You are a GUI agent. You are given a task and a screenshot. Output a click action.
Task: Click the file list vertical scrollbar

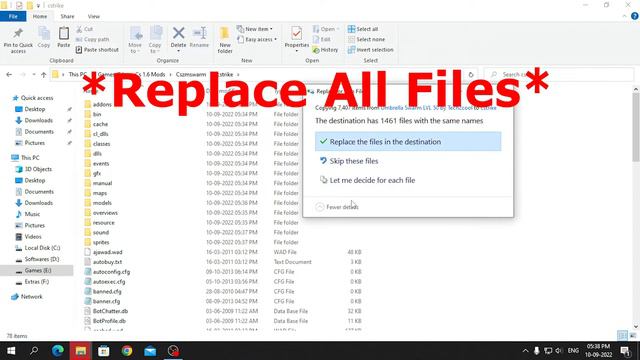[x=636, y=127]
